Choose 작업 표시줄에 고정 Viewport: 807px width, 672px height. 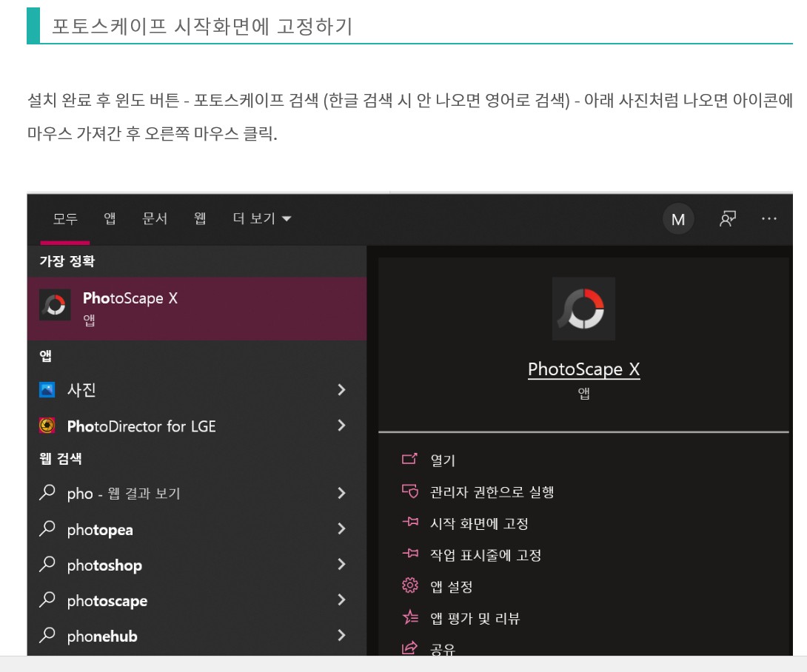click(x=486, y=555)
